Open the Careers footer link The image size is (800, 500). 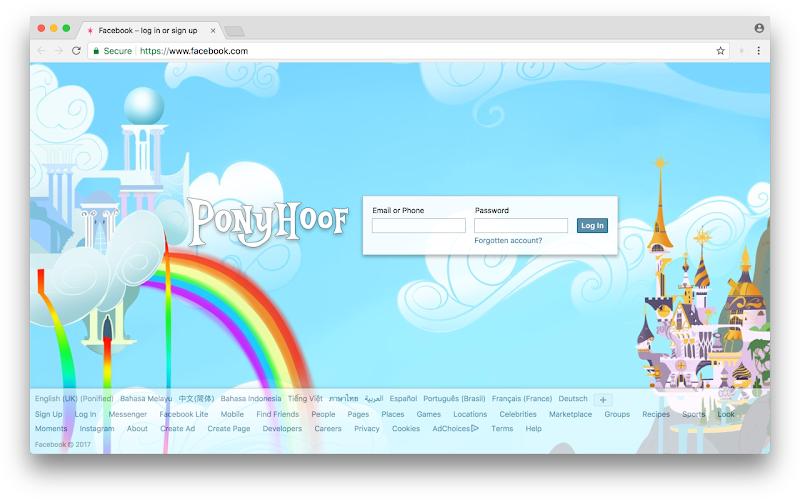(x=328, y=429)
